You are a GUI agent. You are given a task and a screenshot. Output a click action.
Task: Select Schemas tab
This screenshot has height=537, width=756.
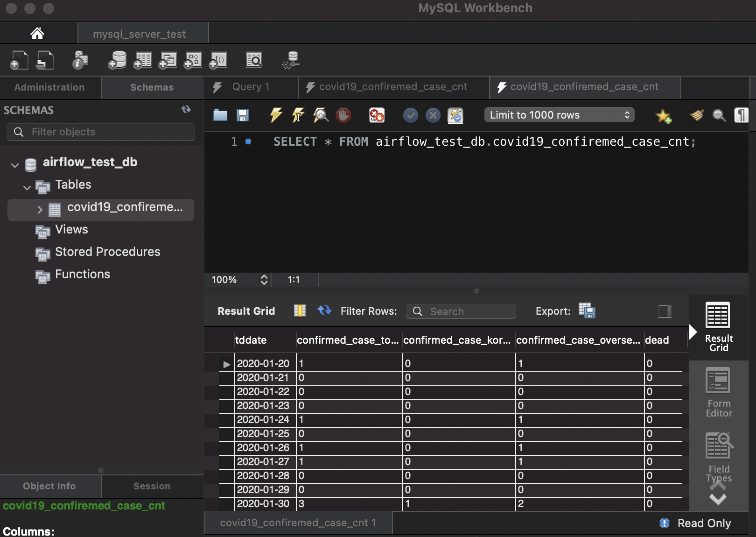152,87
